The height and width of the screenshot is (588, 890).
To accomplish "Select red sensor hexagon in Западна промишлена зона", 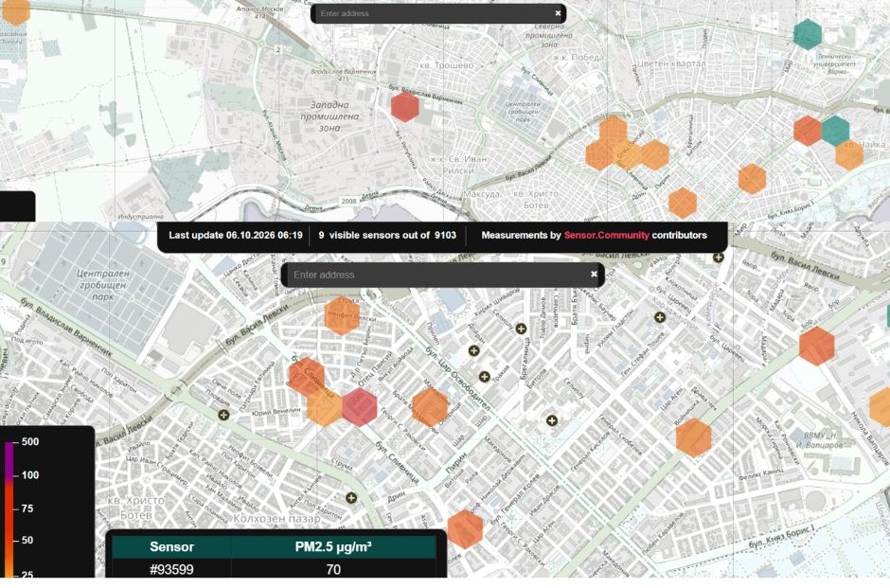I will pos(404,107).
